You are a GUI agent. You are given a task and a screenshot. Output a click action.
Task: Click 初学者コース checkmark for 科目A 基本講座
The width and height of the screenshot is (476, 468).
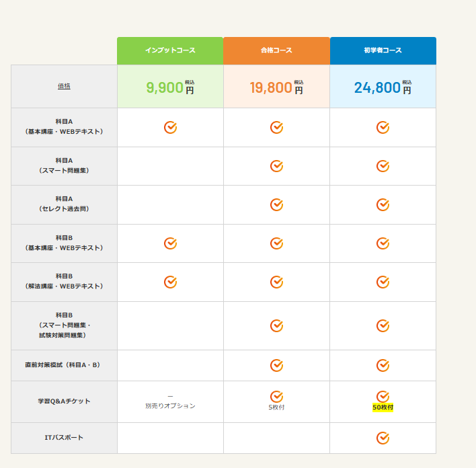pos(383,127)
